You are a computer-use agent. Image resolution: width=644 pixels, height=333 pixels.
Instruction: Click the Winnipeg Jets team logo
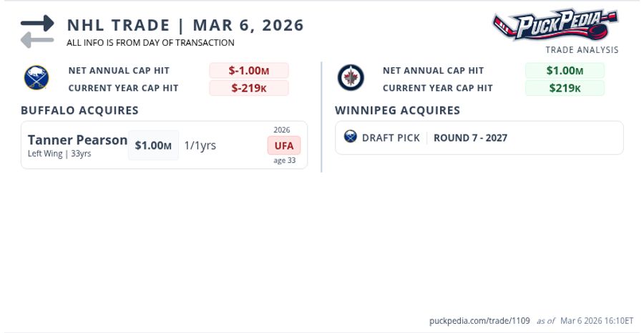[351, 78]
